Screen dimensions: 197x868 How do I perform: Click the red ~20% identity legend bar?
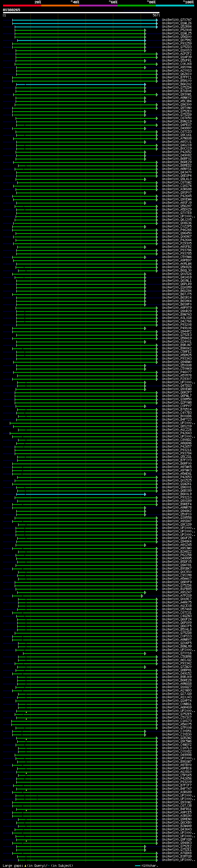point(22,6)
